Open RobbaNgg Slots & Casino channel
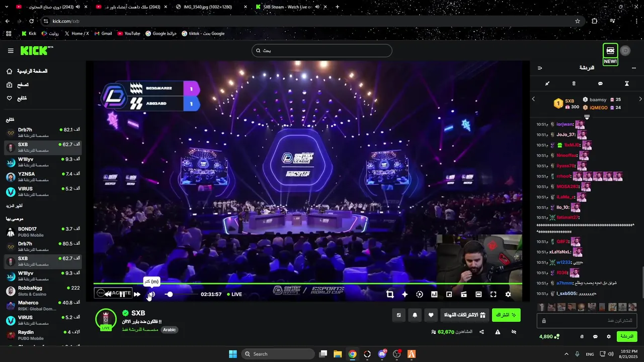644x362 pixels. [43, 291]
